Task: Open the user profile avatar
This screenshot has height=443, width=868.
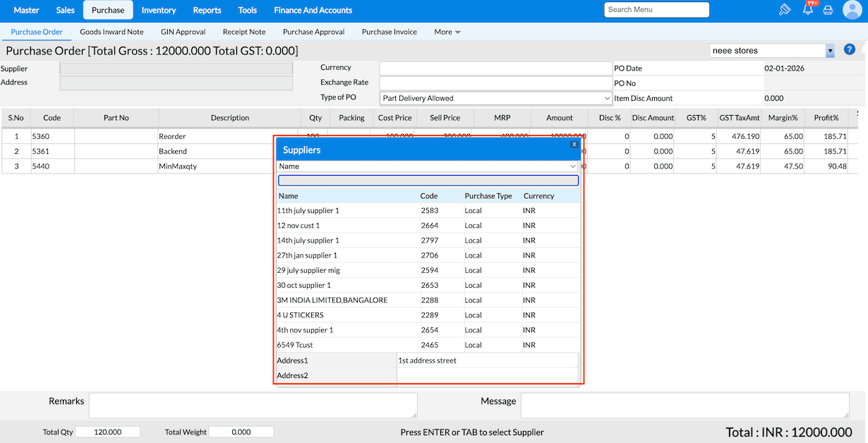Action: coord(852,10)
